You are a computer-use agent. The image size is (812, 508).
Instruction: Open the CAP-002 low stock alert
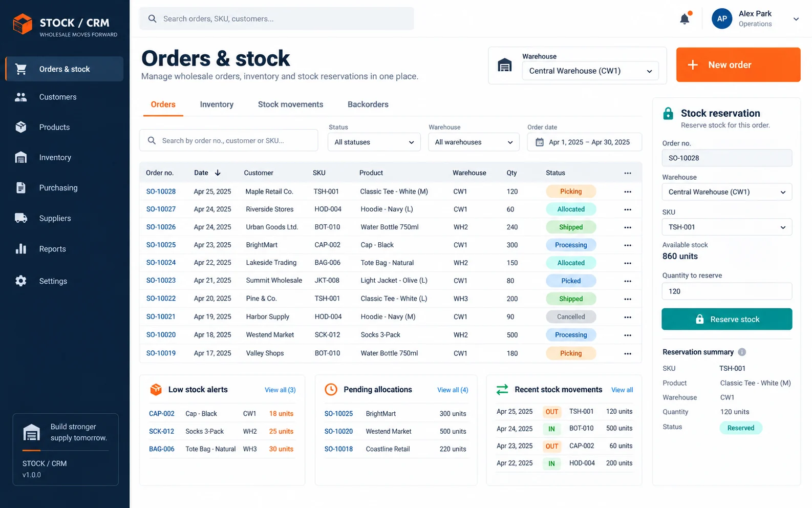[x=162, y=414]
